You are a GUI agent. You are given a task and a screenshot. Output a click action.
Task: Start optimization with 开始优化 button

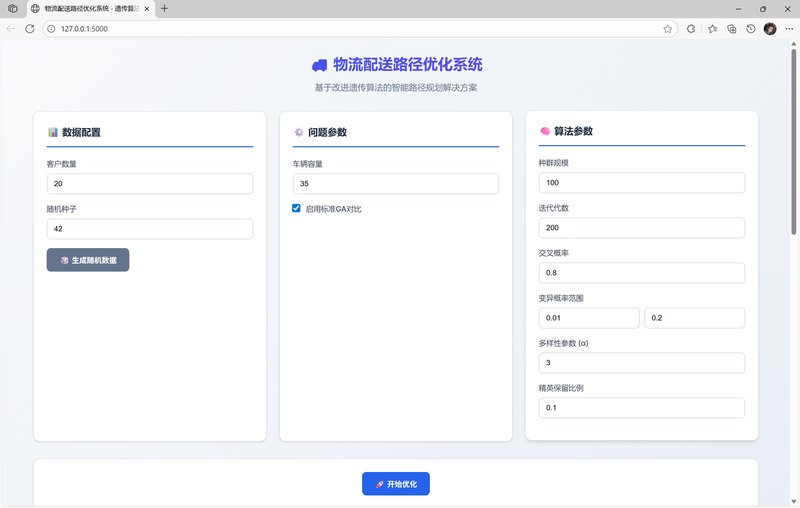[x=396, y=484]
